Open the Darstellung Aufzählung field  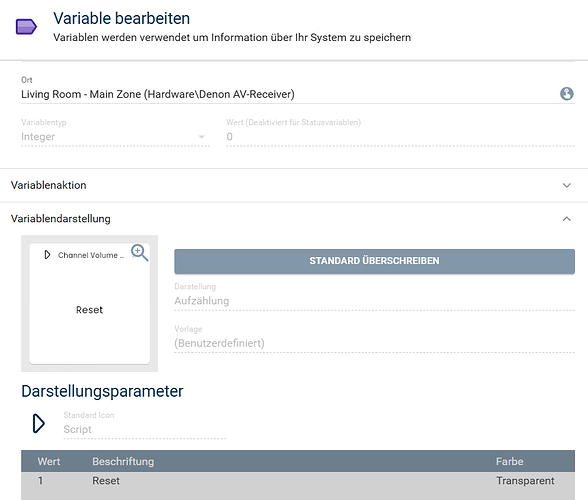pyautogui.click(x=374, y=301)
